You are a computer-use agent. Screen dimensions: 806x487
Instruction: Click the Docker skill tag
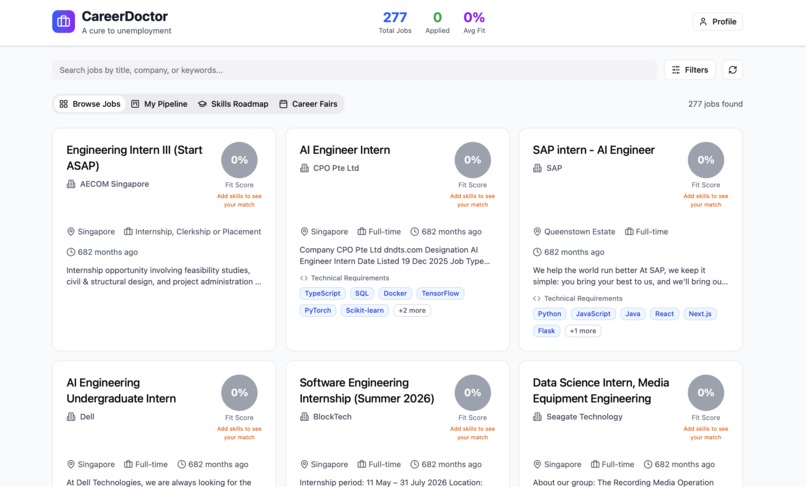(x=395, y=294)
